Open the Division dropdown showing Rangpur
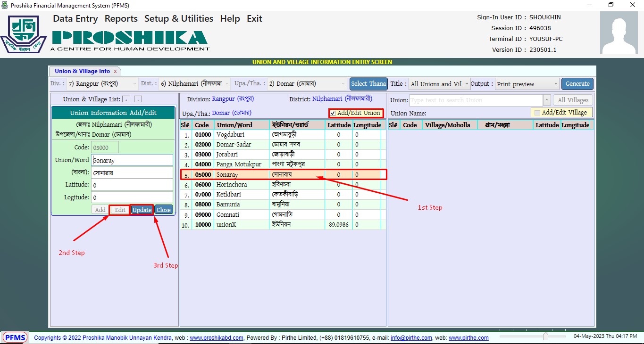The image size is (644, 344). pyautogui.click(x=102, y=84)
